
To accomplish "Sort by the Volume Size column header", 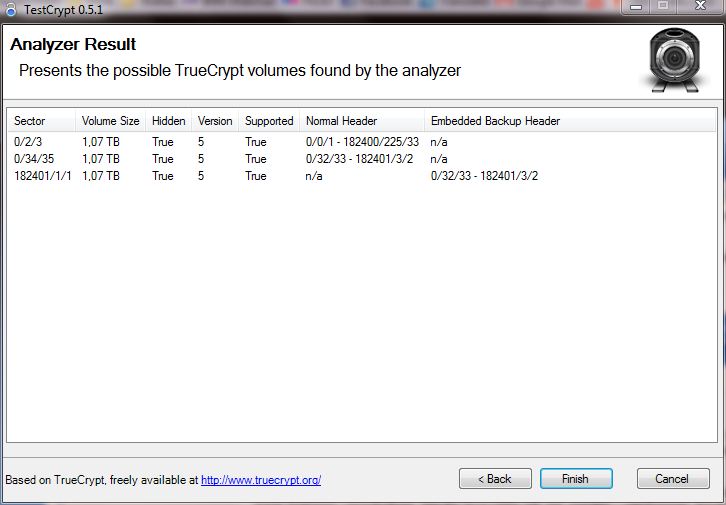I will tap(110, 121).
